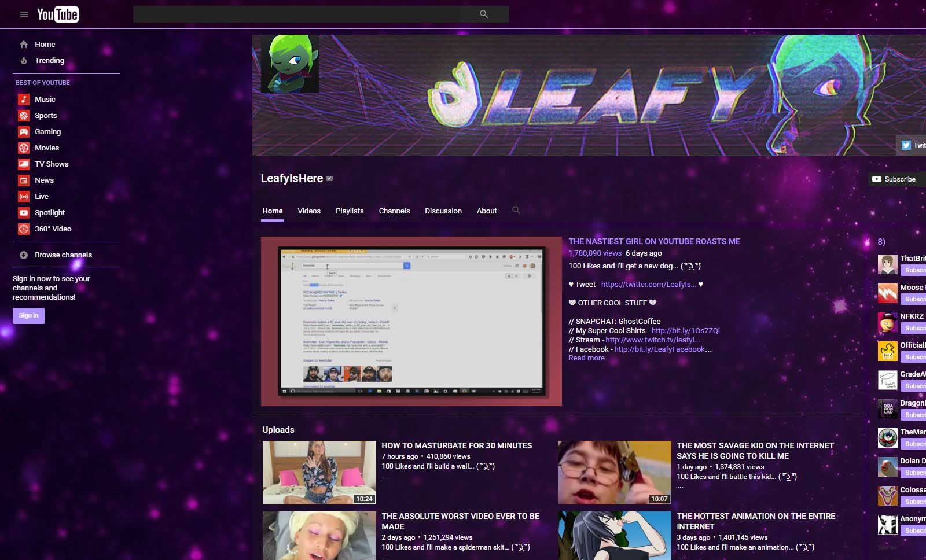Open the Gaming label in sidebar
926x560 pixels.
pyautogui.click(x=47, y=132)
